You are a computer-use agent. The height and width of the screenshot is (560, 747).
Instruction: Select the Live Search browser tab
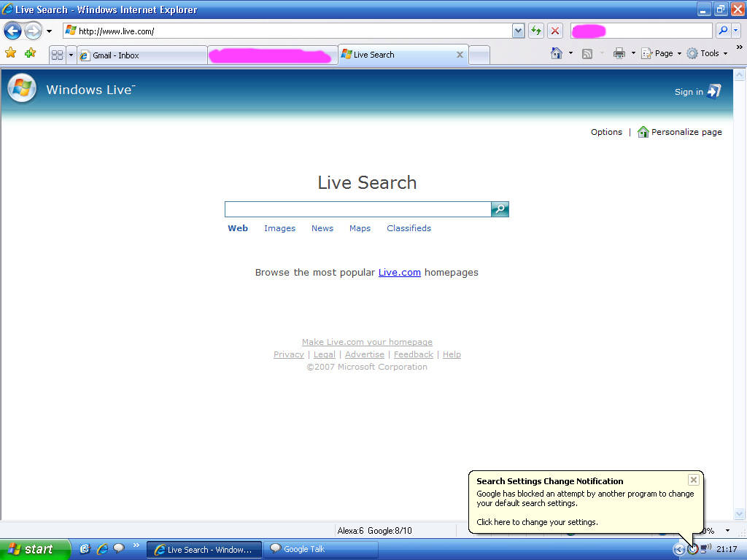403,55
